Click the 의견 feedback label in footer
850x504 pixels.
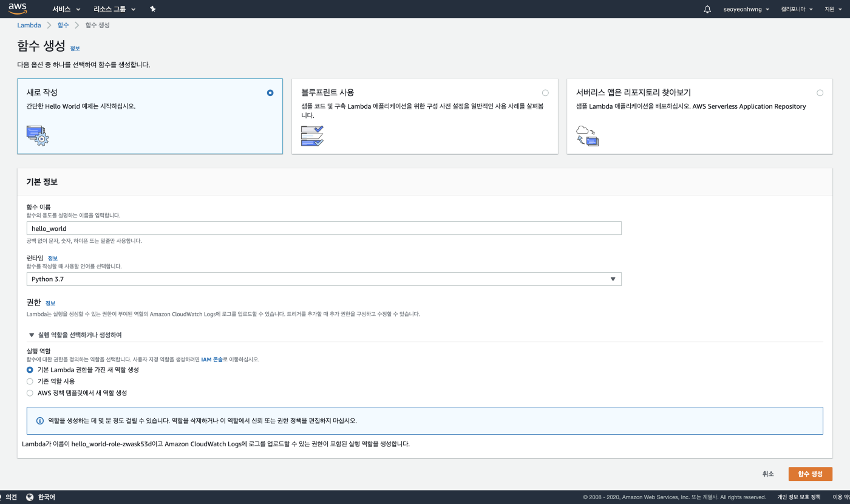[x=11, y=497]
